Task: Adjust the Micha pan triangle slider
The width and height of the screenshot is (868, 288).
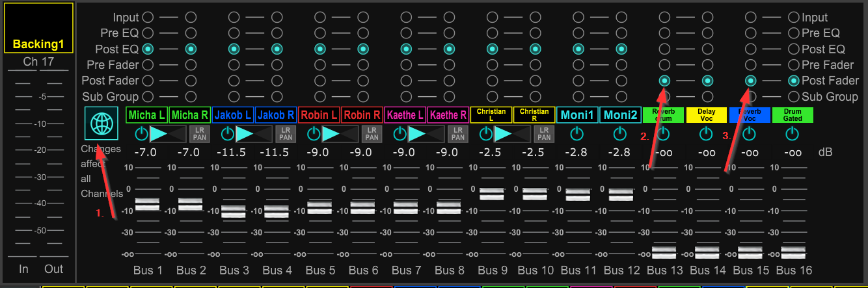Action: pyautogui.click(x=169, y=134)
